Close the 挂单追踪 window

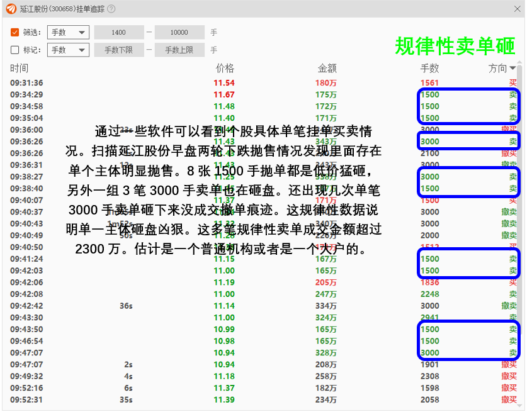click(518, 9)
